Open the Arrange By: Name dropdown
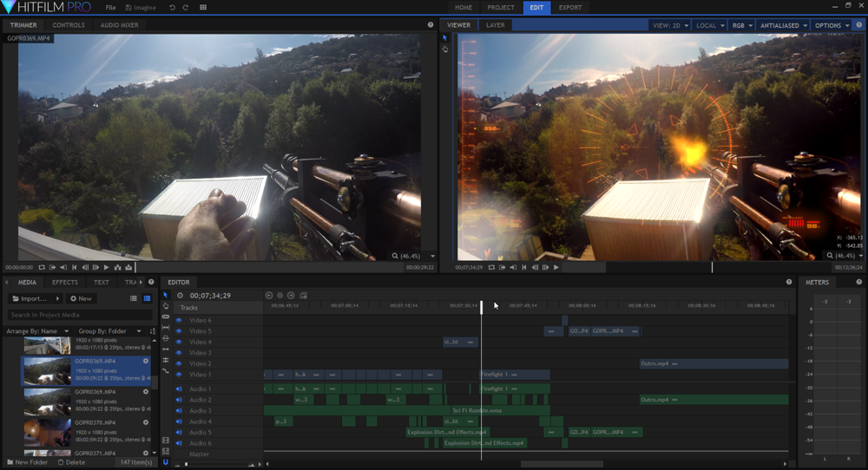 [x=37, y=331]
